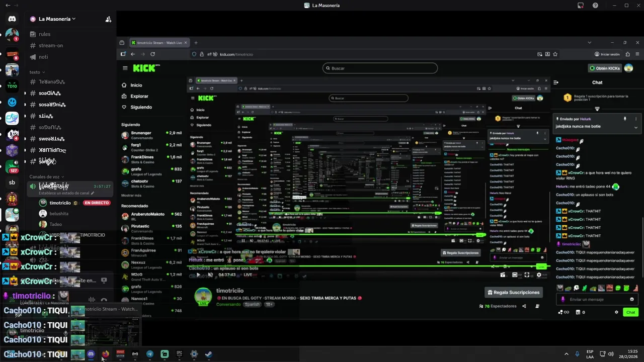
Task: Select 'Siguiendo' in outermost Kick navigation
Action: click(x=141, y=107)
